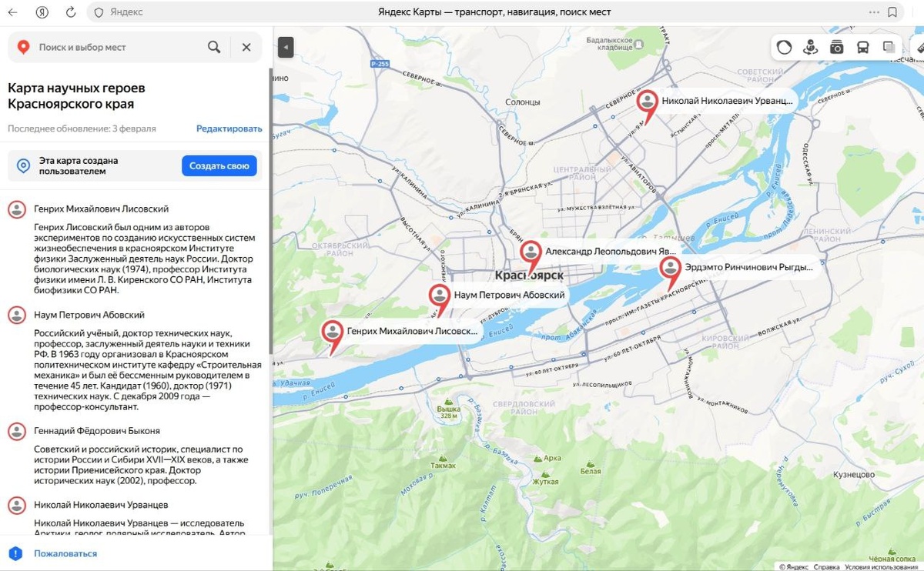Open the browser three-dots page menu

coord(873,12)
